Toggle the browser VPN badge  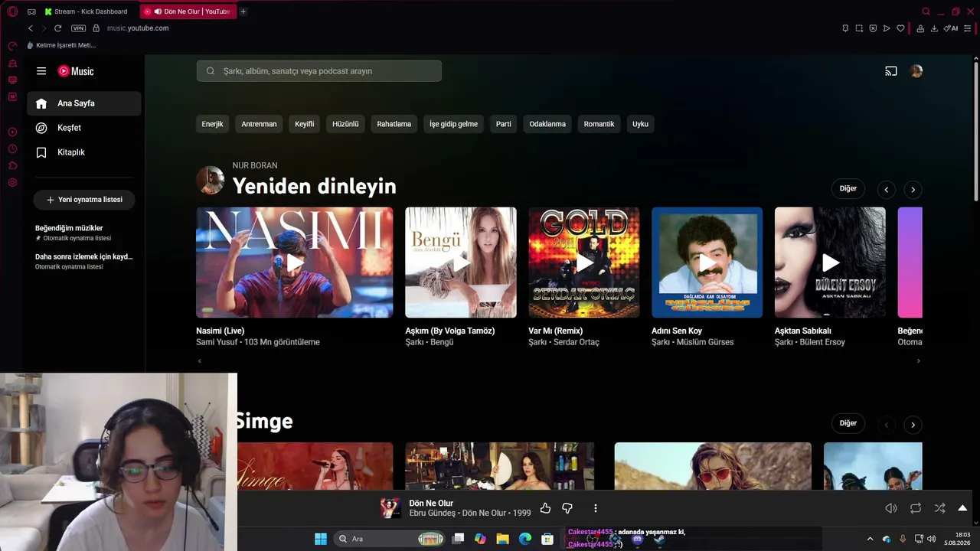[78, 28]
